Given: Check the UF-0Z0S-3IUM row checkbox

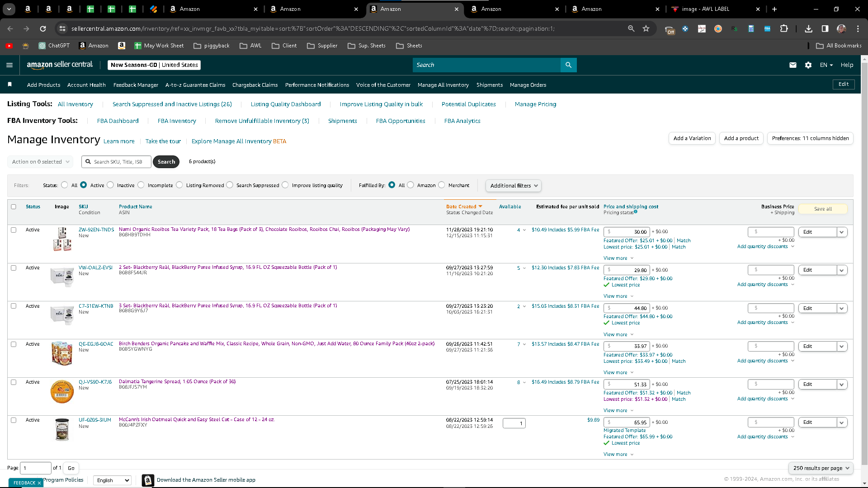Looking at the screenshot, I should pos(14,420).
